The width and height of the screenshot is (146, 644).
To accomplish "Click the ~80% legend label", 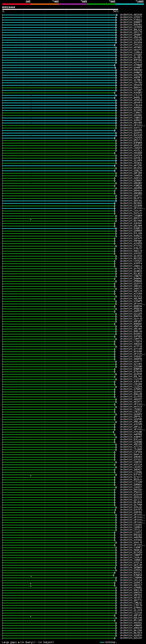I will pyautogui.click(x=112, y=2).
